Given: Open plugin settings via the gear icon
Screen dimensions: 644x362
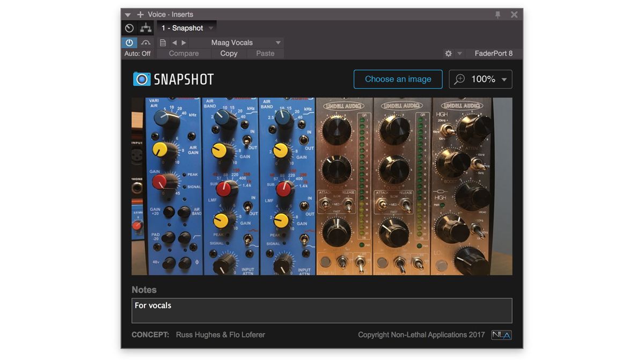Looking at the screenshot, I should coord(449,53).
